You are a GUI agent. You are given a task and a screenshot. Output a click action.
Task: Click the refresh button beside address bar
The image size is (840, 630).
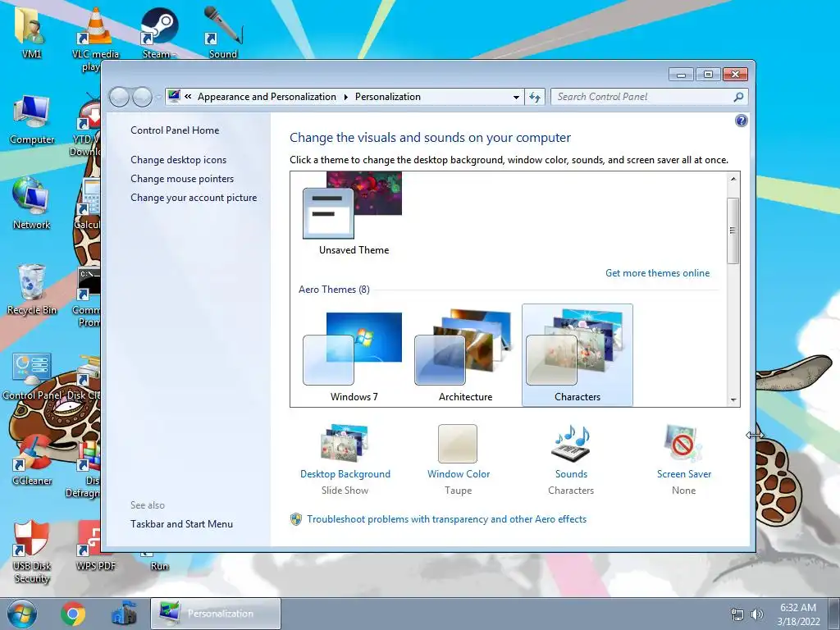(x=535, y=97)
